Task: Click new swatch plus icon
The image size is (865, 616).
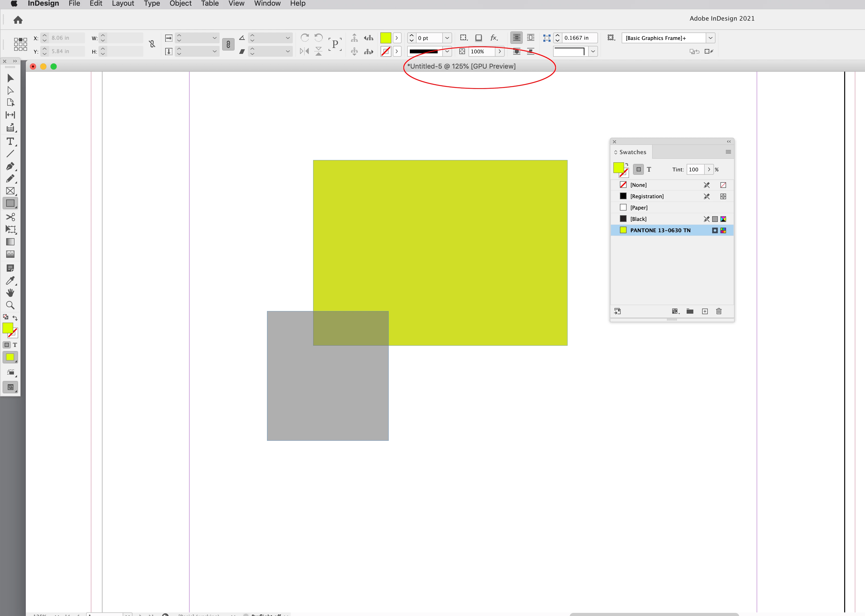Action: tap(705, 311)
